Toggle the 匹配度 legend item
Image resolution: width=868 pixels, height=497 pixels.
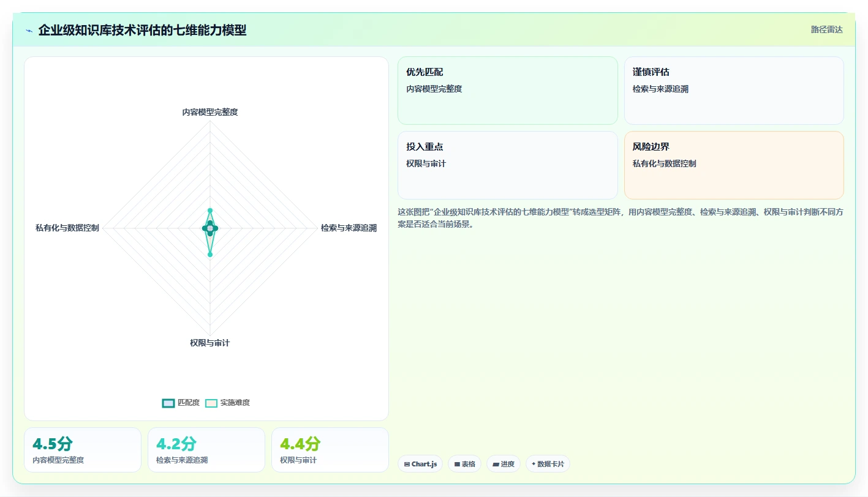coord(181,403)
